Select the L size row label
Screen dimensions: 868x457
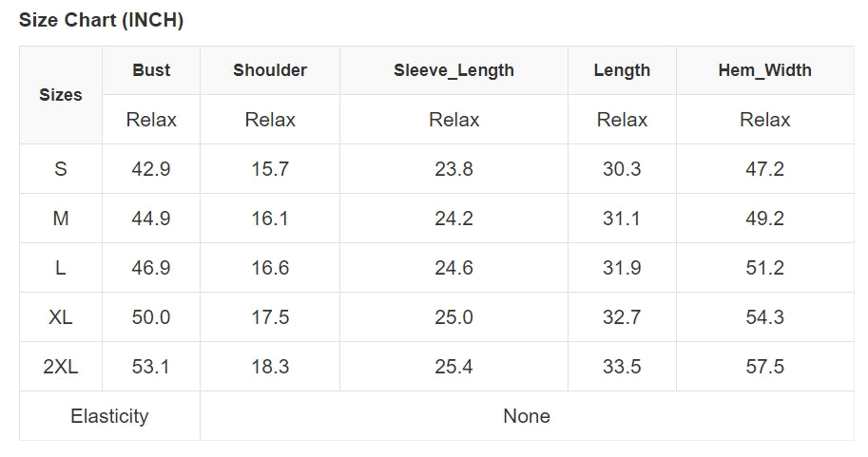pos(61,268)
